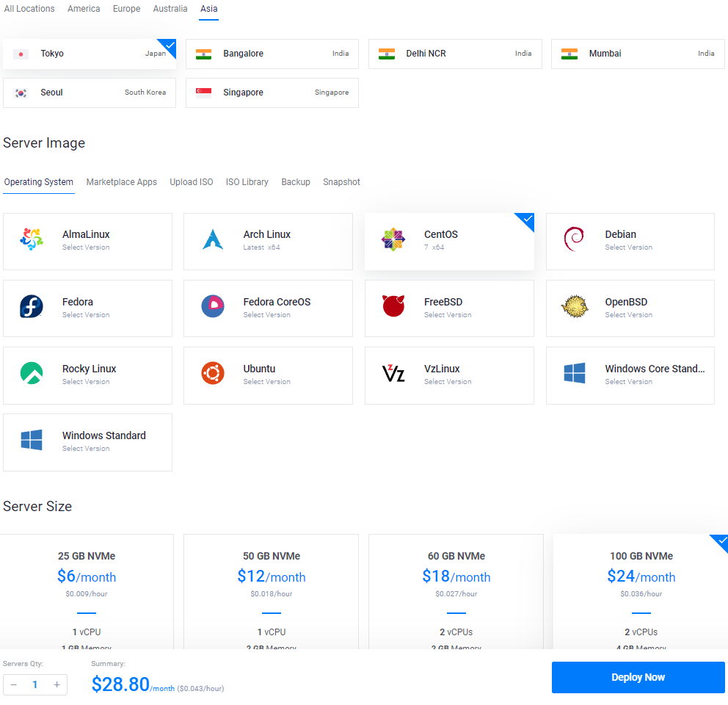This screenshot has width=728, height=705.
Task: Click the Ubuntu logo icon
Action: click(213, 373)
